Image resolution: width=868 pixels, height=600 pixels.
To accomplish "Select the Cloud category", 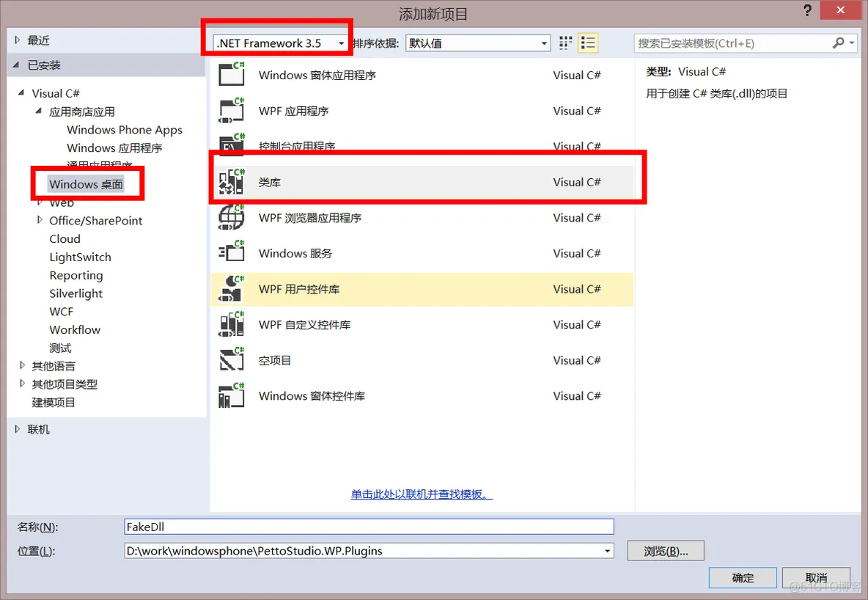I will click(65, 239).
